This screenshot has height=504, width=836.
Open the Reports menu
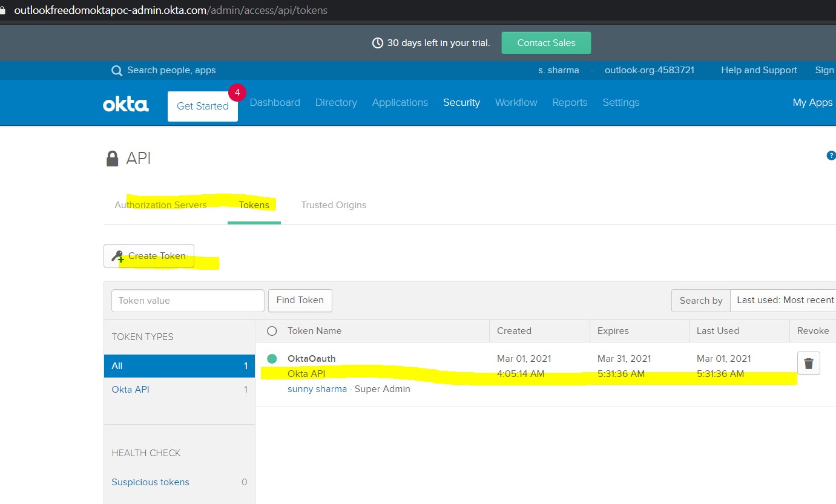click(x=570, y=102)
